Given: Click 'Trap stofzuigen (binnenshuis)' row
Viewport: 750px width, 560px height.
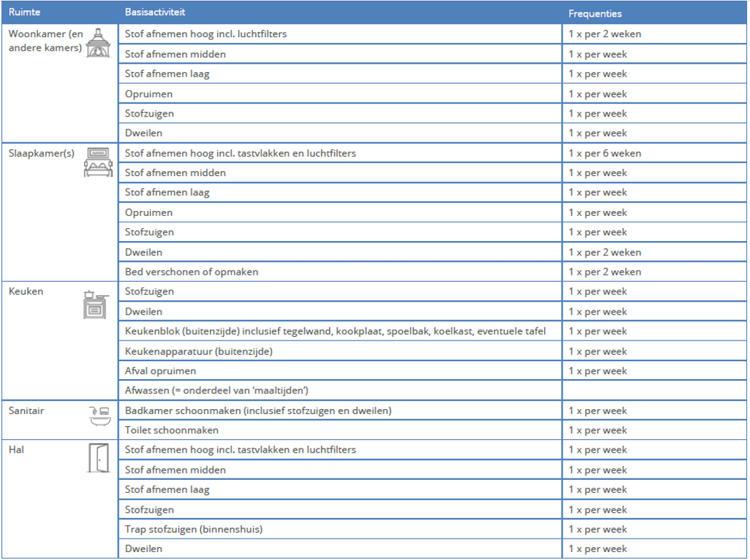Looking at the screenshot, I should 194,529.
